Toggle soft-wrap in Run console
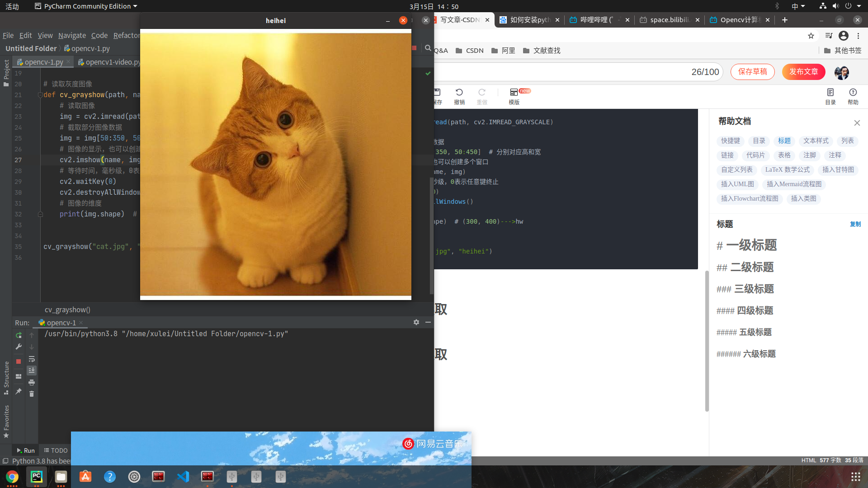Image resolution: width=868 pixels, height=488 pixels. [32, 359]
